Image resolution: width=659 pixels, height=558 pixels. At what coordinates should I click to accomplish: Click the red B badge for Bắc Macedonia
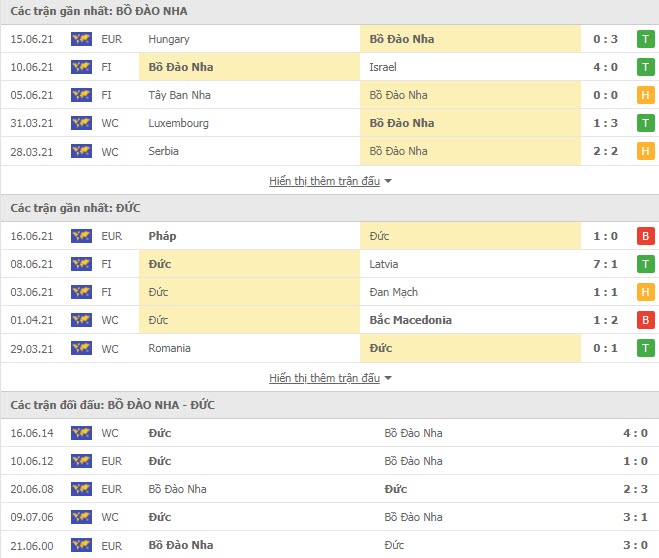[x=646, y=320]
